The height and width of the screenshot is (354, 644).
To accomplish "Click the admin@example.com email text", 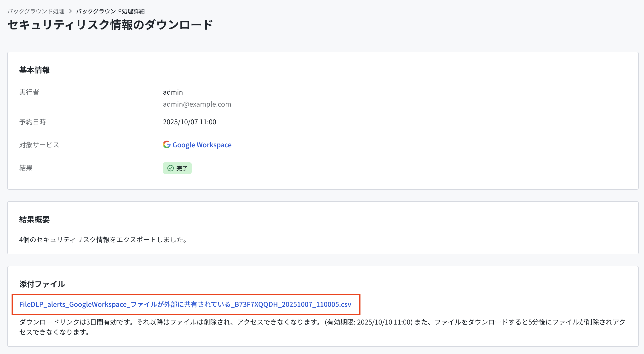I will (x=197, y=104).
